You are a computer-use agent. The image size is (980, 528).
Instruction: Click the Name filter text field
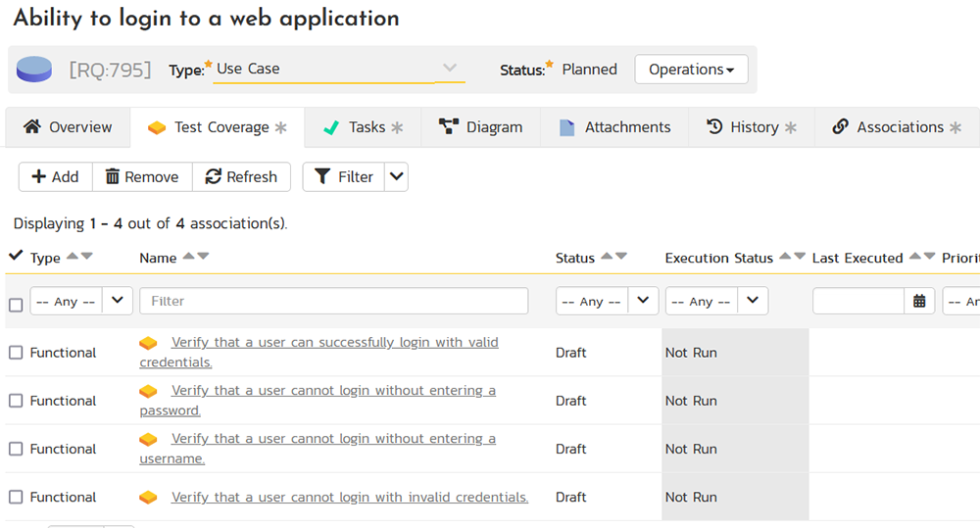point(333,301)
